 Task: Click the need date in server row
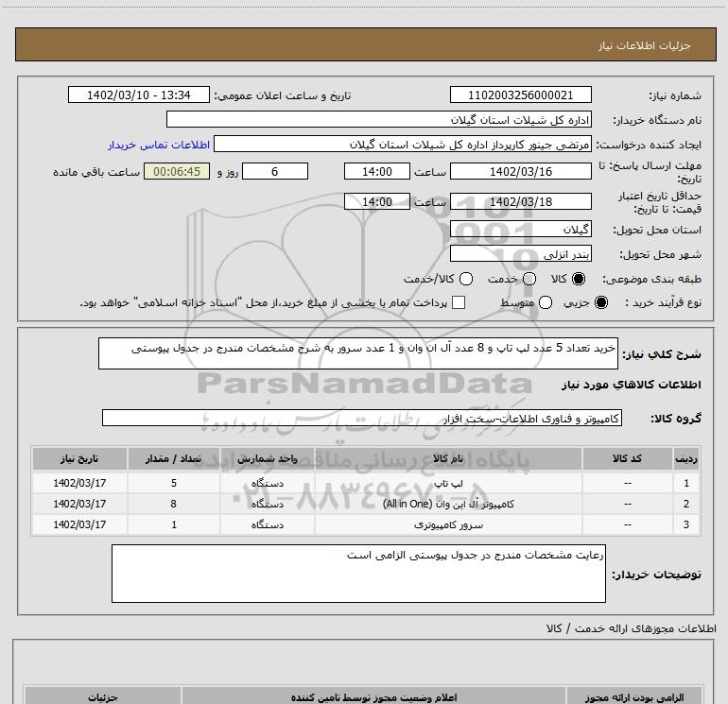click(x=79, y=524)
